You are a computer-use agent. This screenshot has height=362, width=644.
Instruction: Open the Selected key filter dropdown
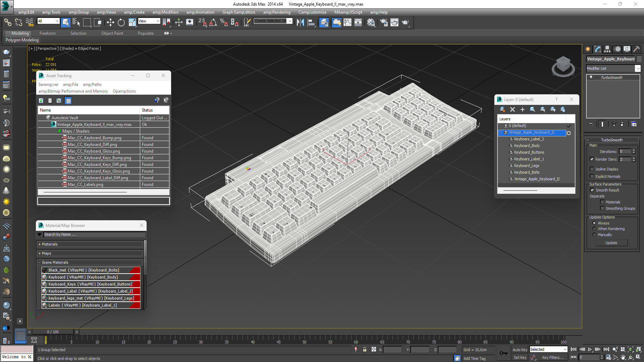548,349
